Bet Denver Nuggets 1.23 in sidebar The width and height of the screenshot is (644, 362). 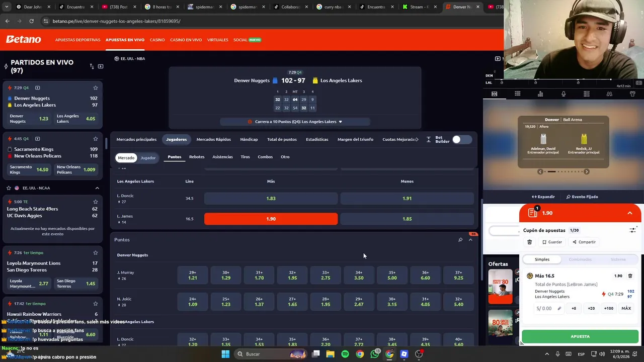pos(29,119)
